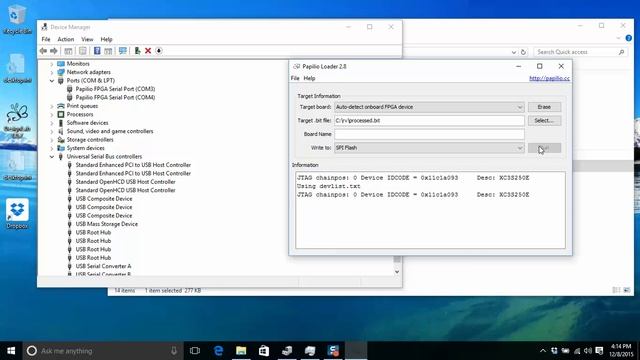Open the File menu in Papilio Loader
The width and height of the screenshot is (640, 360).
[x=295, y=78]
